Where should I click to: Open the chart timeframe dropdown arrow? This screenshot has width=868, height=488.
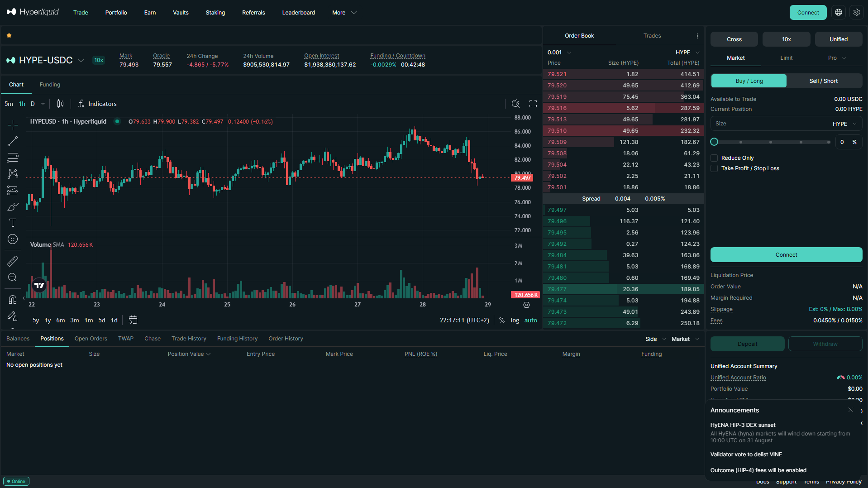(x=43, y=104)
